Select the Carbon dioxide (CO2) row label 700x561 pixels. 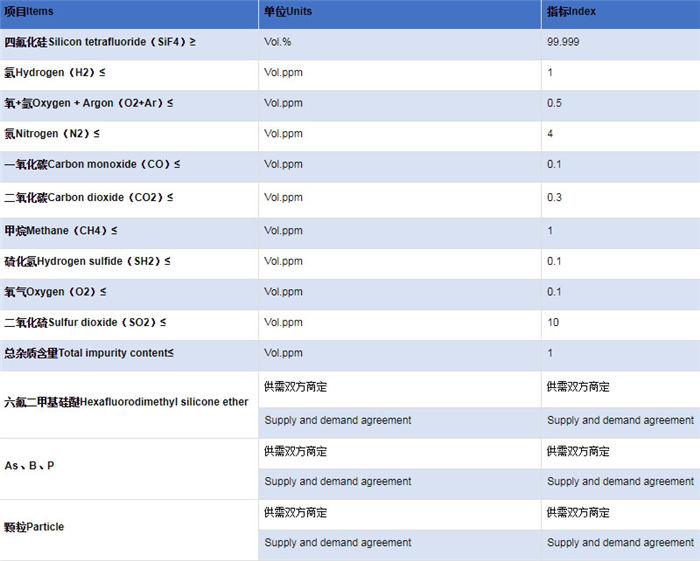tap(88, 197)
